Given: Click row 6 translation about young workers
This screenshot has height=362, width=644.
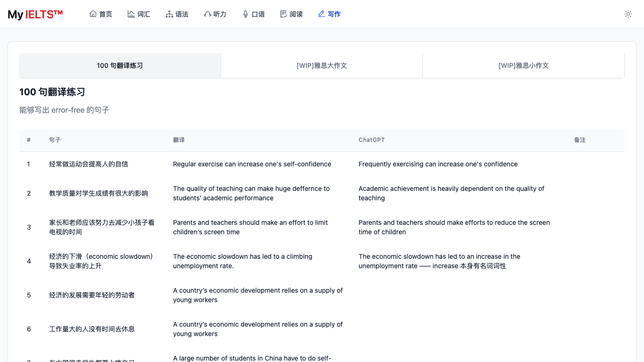Looking at the screenshot, I should pos(258,329).
